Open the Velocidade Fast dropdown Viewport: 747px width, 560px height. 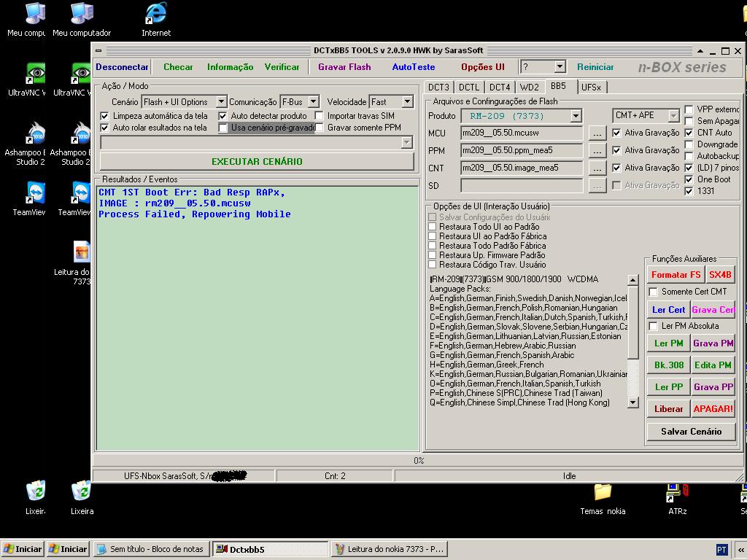point(407,102)
